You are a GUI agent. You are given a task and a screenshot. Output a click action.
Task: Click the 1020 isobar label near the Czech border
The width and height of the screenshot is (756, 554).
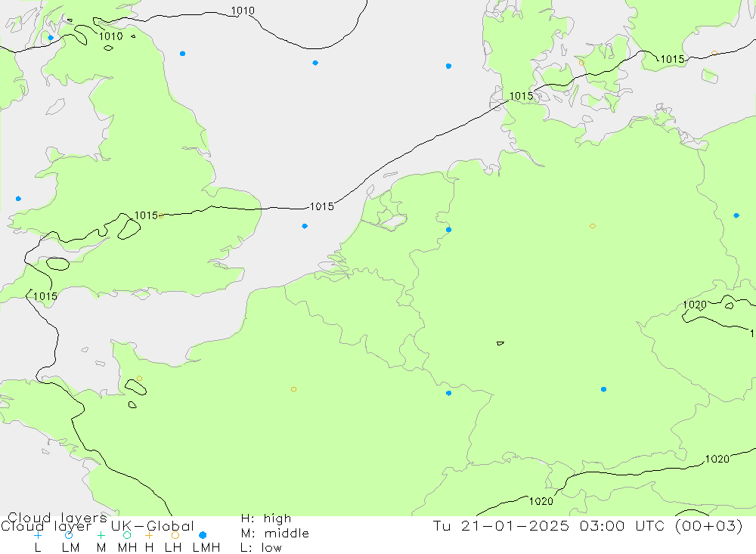point(695,305)
